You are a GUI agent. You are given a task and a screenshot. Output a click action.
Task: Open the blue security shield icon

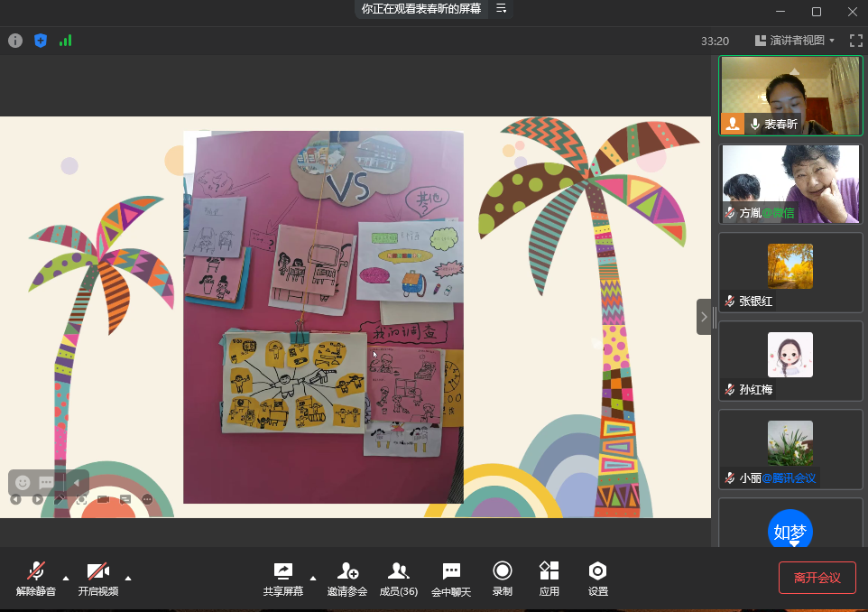(40, 41)
